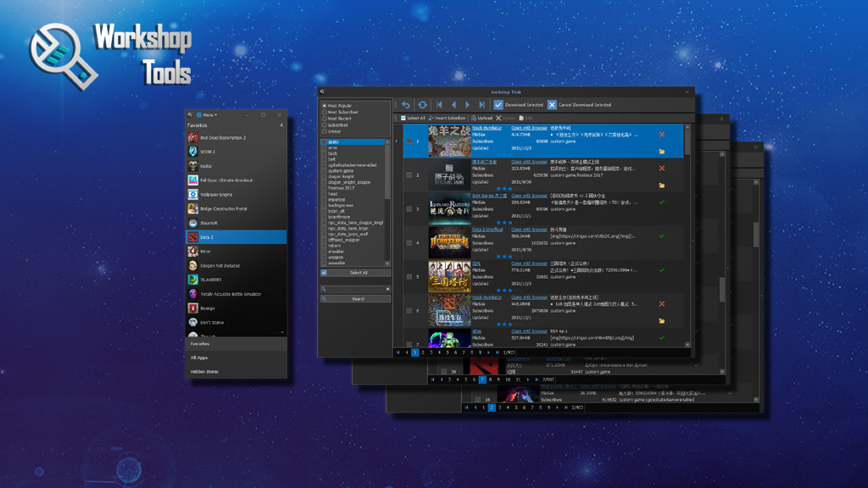Delete the Atomic War item via red X
The height and width of the screenshot is (488, 868).
[661, 168]
